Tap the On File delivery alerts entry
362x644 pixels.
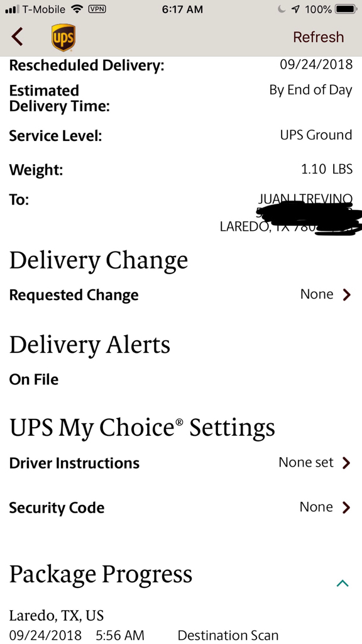(34, 379)
